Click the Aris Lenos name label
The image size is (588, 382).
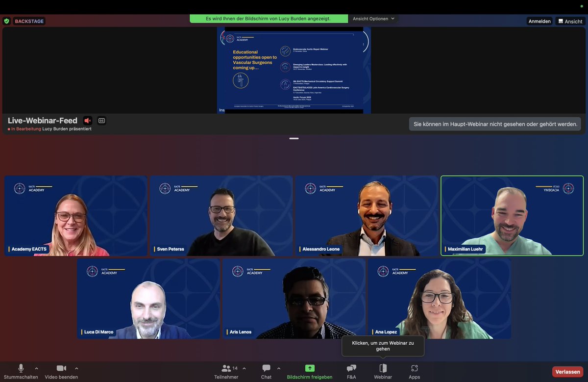coord(240,332)
